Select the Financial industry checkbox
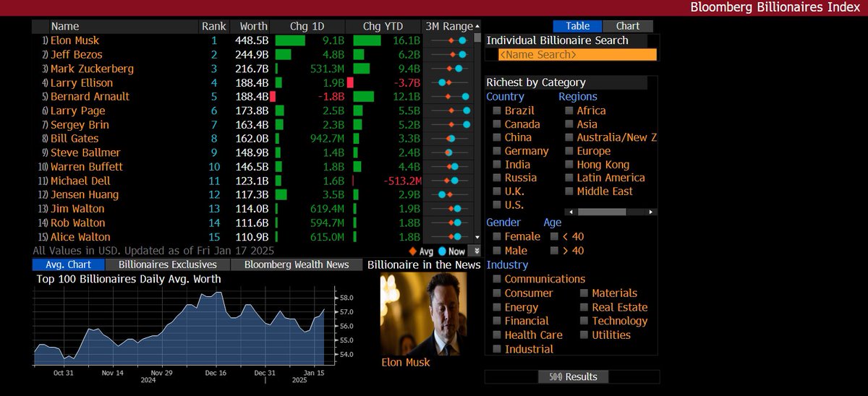Screen dimensions: 868x396 pyautogui.click(x=497, y=321)
